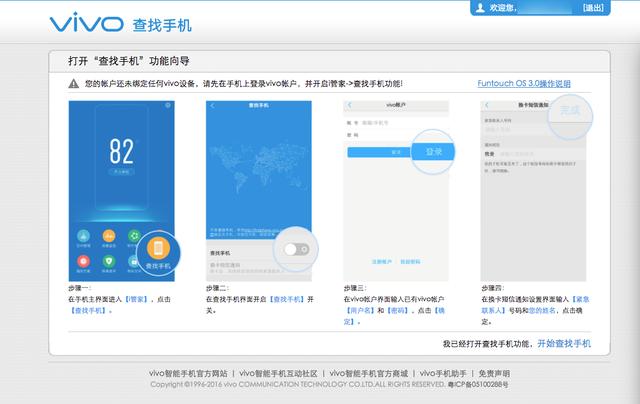The height and width of the screenshot is (404, 640).
Task: Click the step four 换卡短信通知 screenshot
Action: coord(533,191)
